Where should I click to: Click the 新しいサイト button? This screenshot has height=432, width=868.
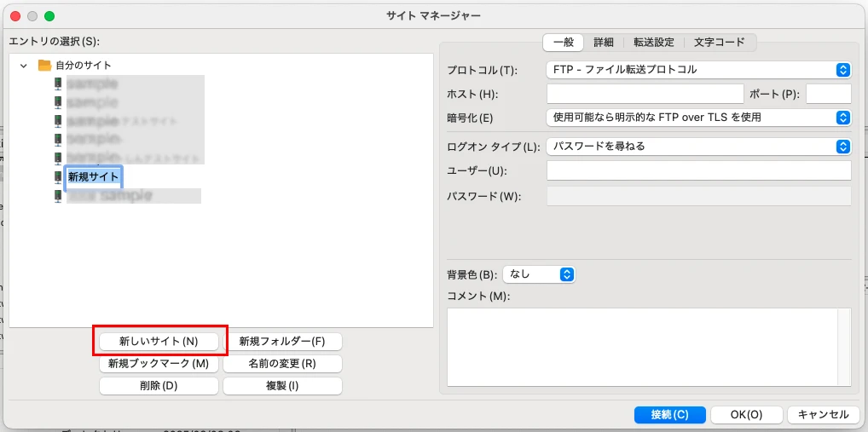tap(159, 341)
